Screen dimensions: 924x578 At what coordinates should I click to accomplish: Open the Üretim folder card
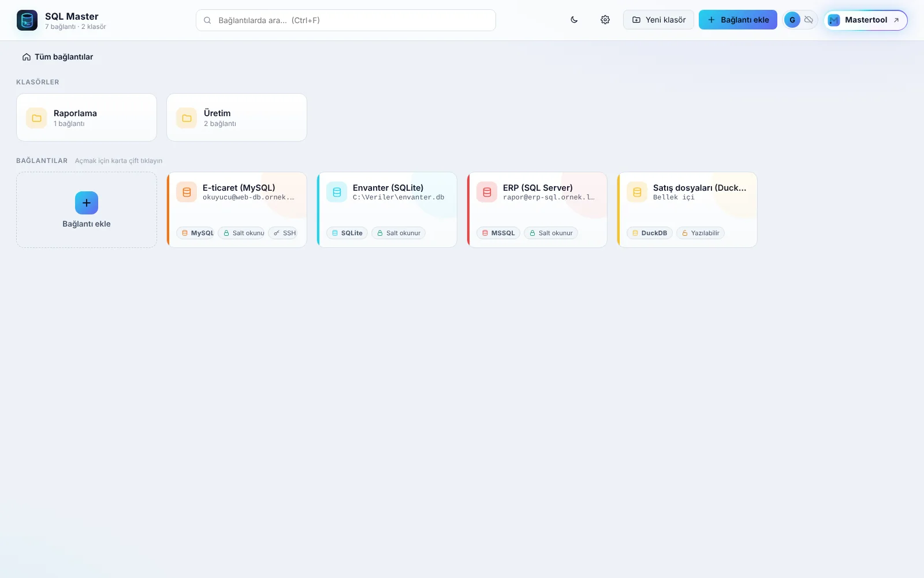click(237, 117)
